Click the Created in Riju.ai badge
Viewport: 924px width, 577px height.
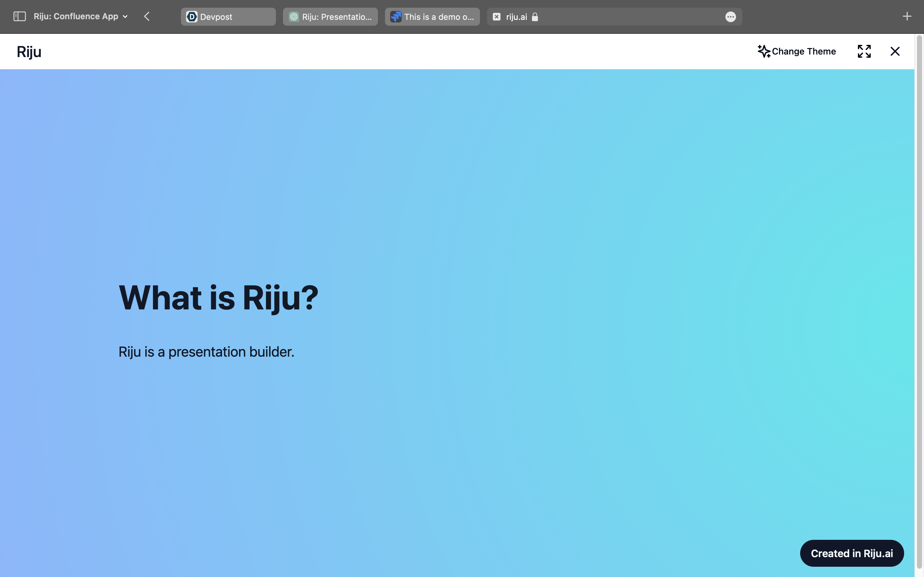[x=851, y=553]
